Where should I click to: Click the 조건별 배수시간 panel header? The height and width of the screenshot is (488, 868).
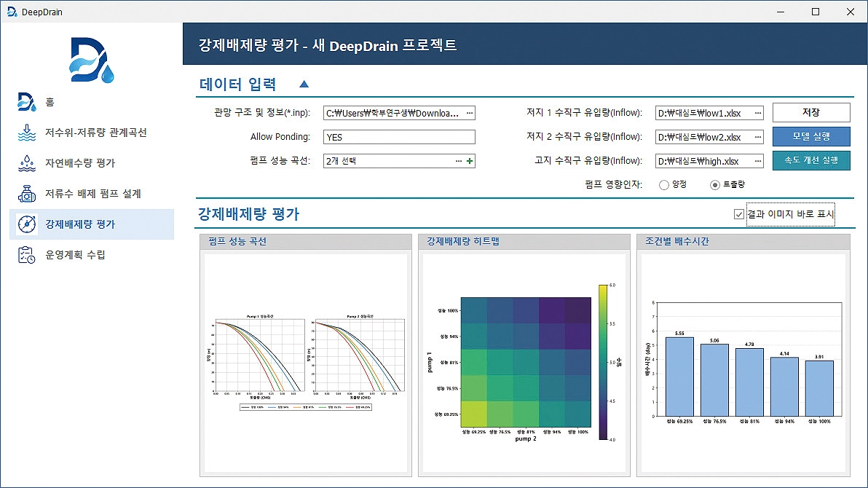743,242
